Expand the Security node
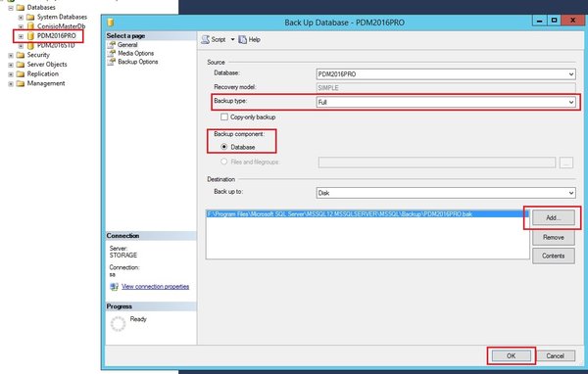Viewport: 588px width, 374px height. point(11,55)
